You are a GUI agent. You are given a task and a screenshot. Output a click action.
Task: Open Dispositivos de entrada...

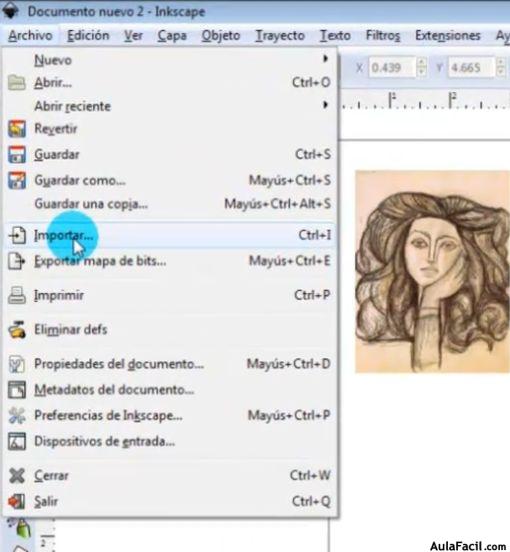[170, 441]
